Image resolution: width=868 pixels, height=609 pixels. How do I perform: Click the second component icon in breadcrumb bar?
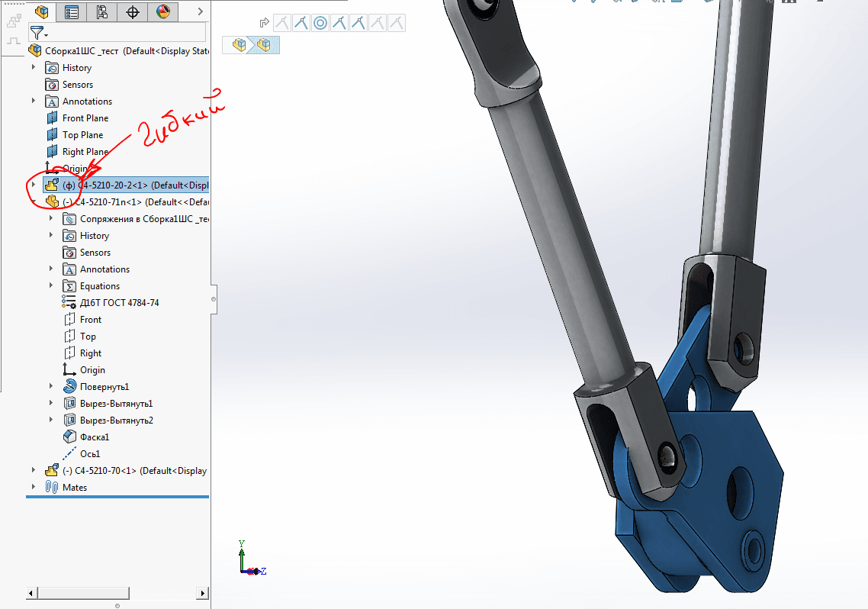(264, 46)
